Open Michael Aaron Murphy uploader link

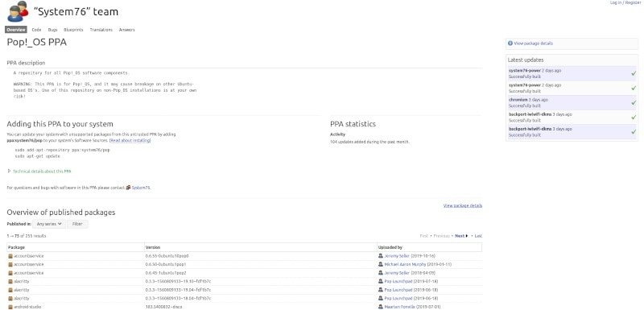405,264
